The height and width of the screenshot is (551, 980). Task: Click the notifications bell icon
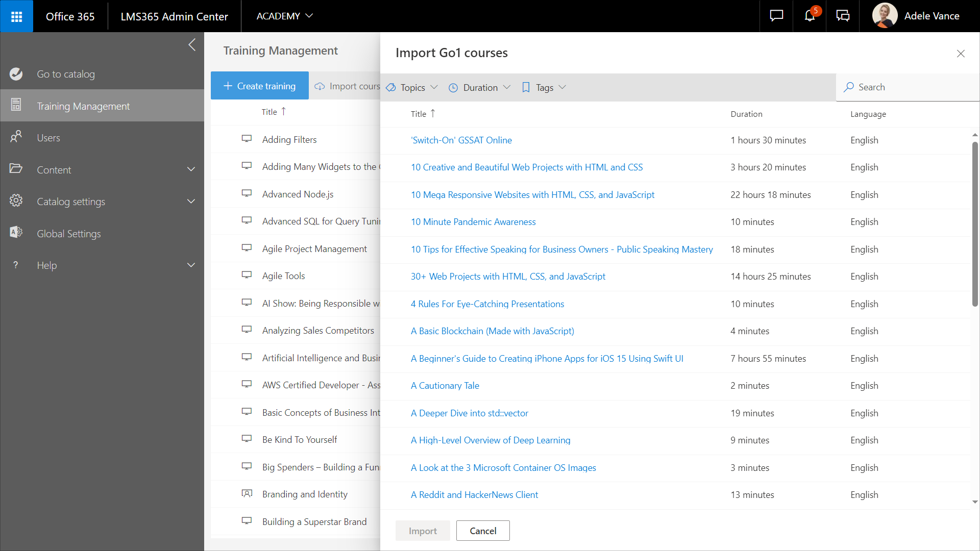[810, 16]
